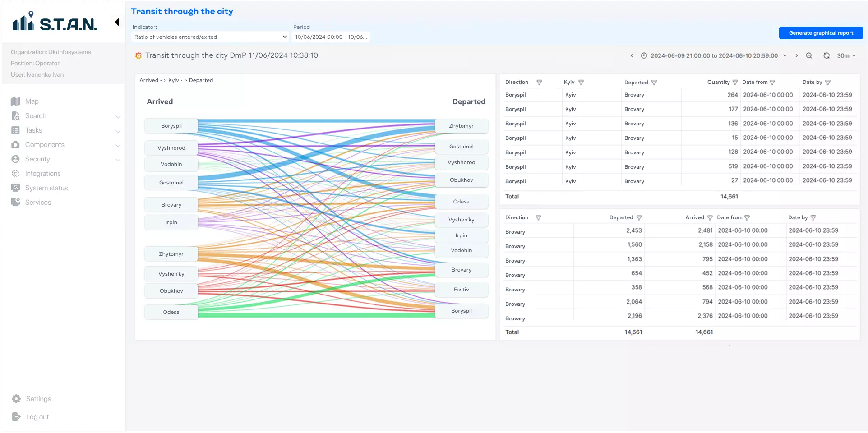Filter the Quantity column
This screenshot has height=433, width=868.
coord(735,83)
